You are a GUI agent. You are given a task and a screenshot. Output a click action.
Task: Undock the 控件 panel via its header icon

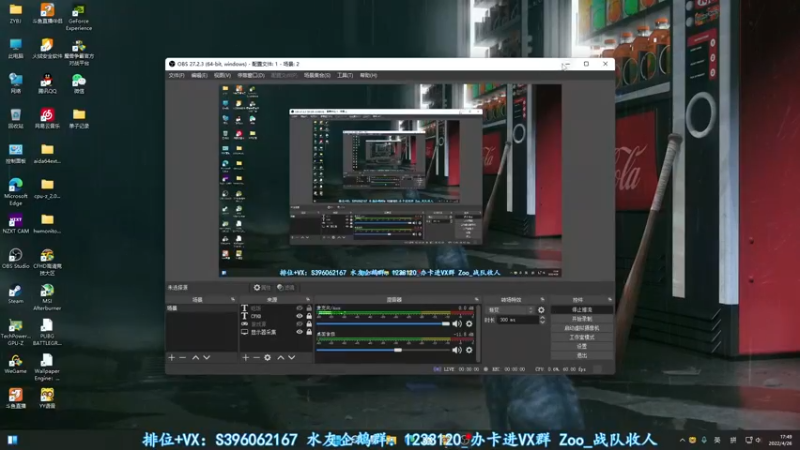(x=610, y=299)
